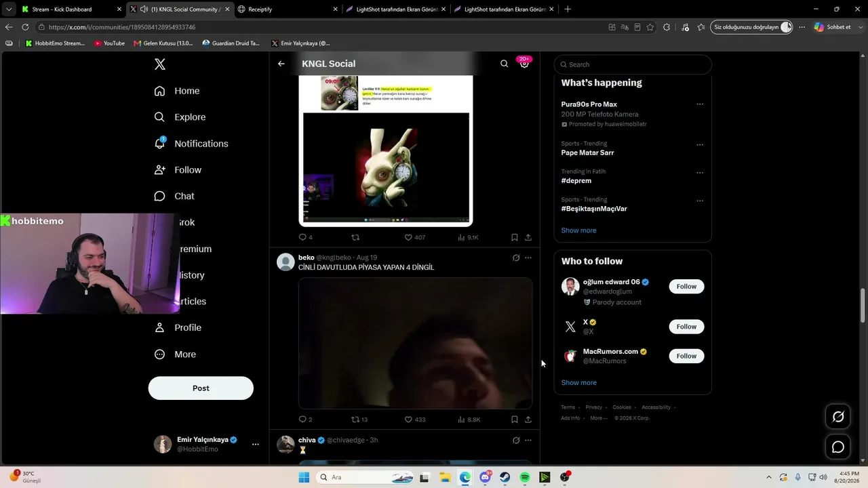Share beko's post
The width and height of the screenshot is (868, 488).
528,420
